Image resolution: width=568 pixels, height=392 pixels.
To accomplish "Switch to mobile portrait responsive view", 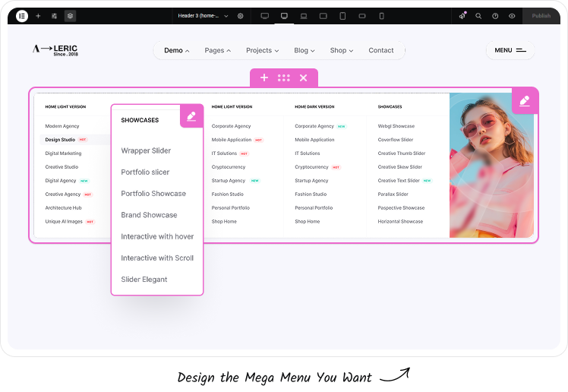I will click(x=381, y=15).
